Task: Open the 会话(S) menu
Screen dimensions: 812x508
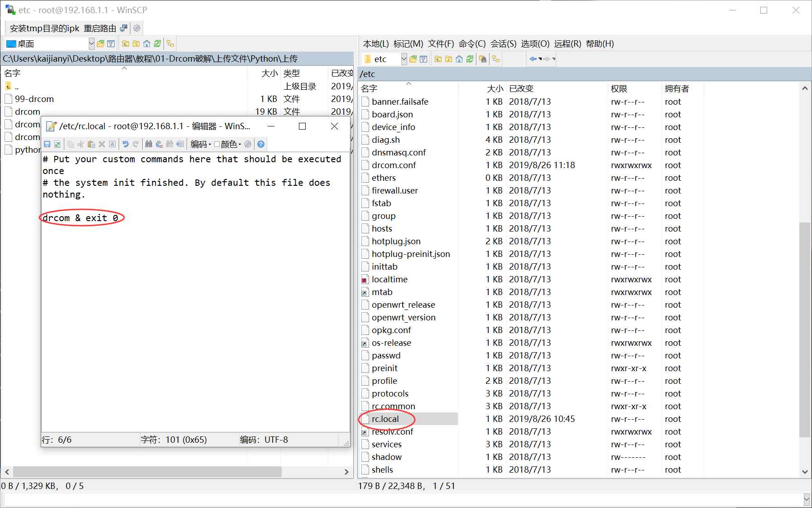Action: pos(503,44)
